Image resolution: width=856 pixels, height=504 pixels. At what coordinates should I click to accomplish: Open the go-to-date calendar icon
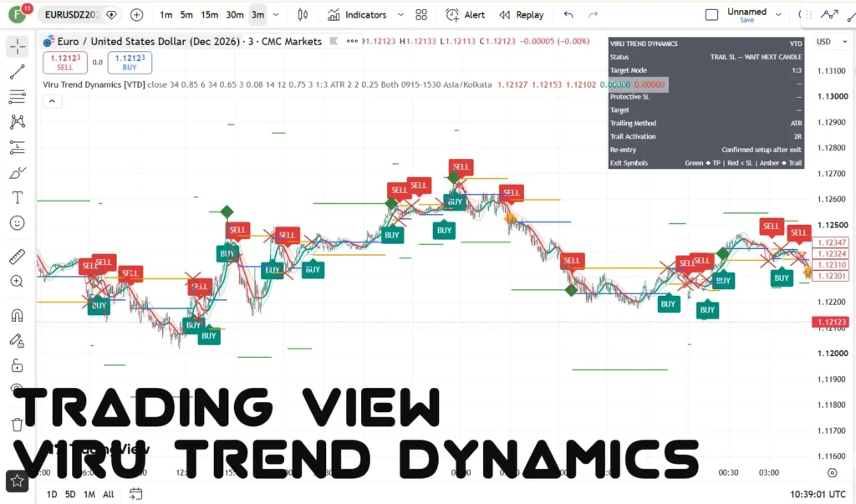point(135,494)
